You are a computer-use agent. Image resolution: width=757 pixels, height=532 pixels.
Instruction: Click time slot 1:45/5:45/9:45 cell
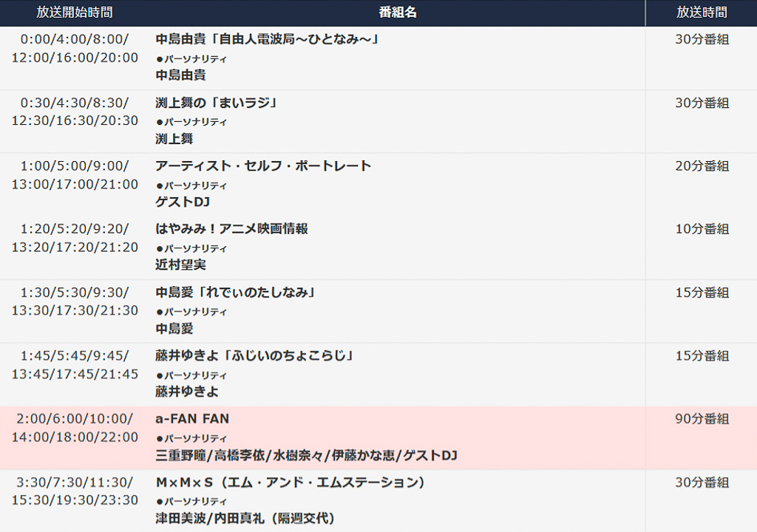75,365
